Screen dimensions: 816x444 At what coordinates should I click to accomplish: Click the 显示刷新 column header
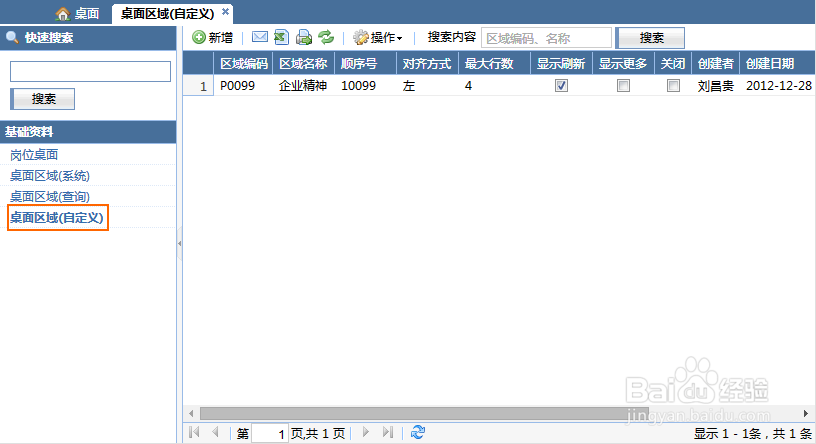[x=561, y=64]
